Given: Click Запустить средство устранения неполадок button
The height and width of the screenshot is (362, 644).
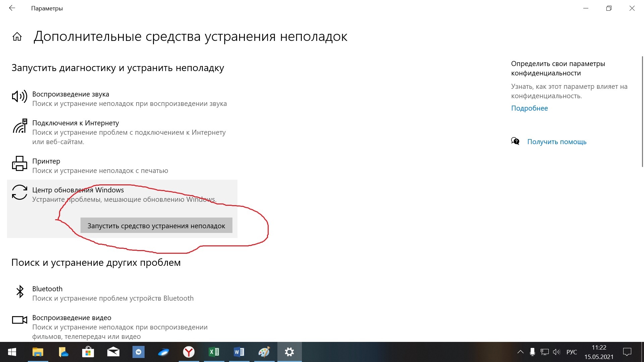Looking at the screenshot, I should (156, 226).
